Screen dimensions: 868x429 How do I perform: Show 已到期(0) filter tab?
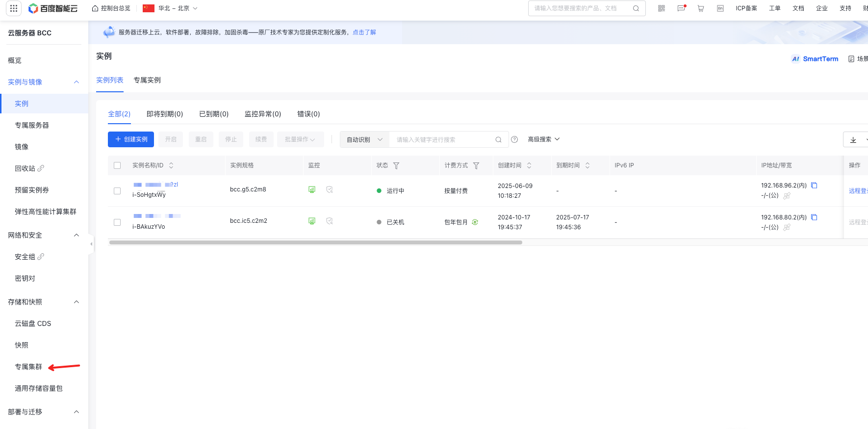(214, 114)
